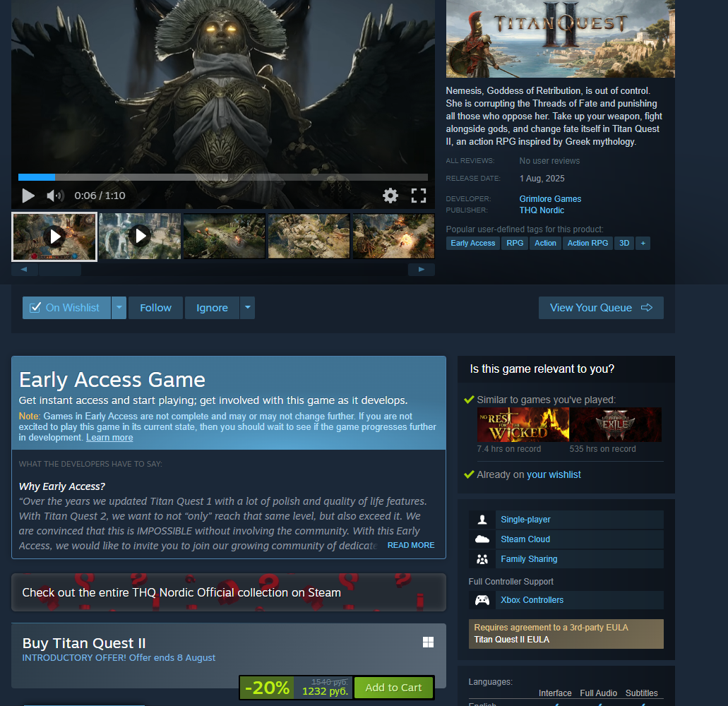Select the second trailer thumbnail

[140, 237]
